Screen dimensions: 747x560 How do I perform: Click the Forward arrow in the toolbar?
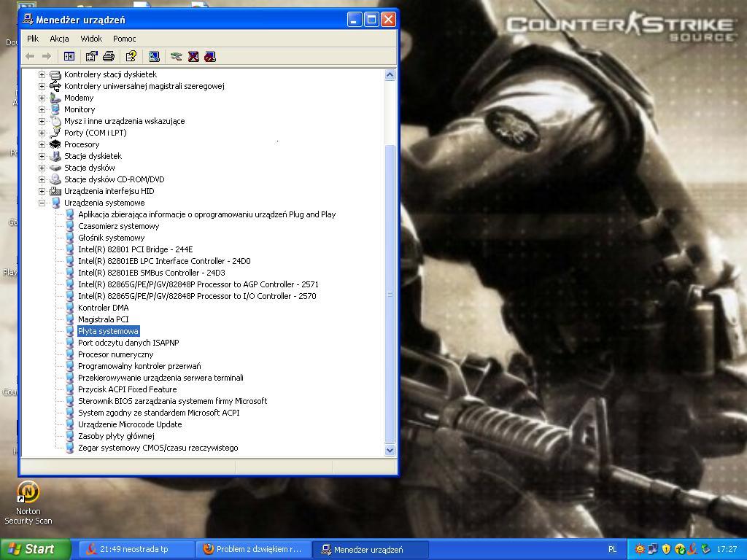click(46, 57)
